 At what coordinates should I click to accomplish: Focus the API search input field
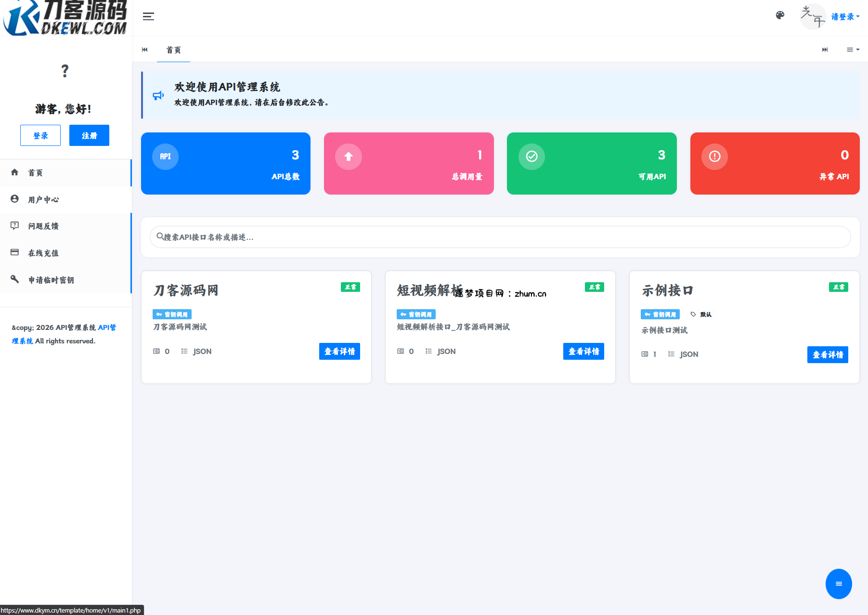[500, 237]
